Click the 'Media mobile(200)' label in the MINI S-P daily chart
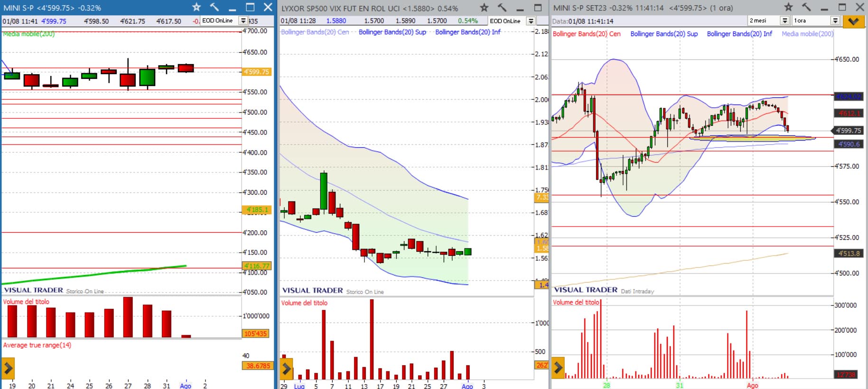Viewport: 868px width, 389px height. pyautogui.click(x=28, y=34)
